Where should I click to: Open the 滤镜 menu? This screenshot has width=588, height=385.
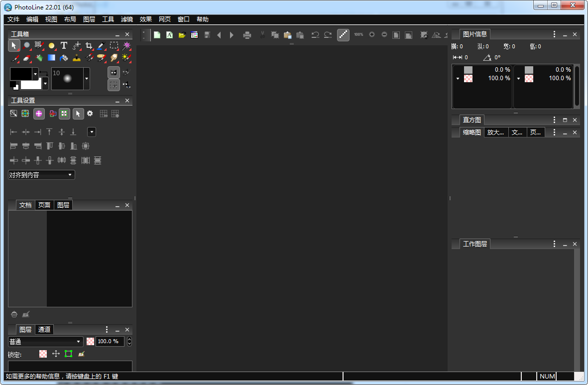127,19
